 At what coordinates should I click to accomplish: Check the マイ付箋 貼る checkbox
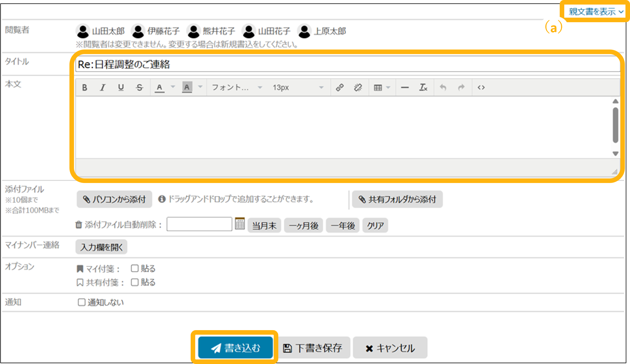tap(135, 268)
